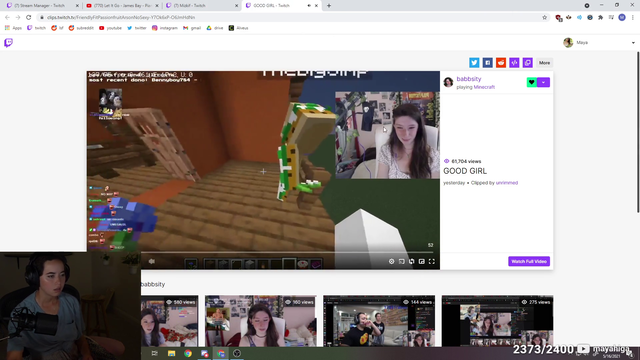Viewport: 640px width, 360px height.
Task: Click Twitch logo home icon
Action: 9,42
